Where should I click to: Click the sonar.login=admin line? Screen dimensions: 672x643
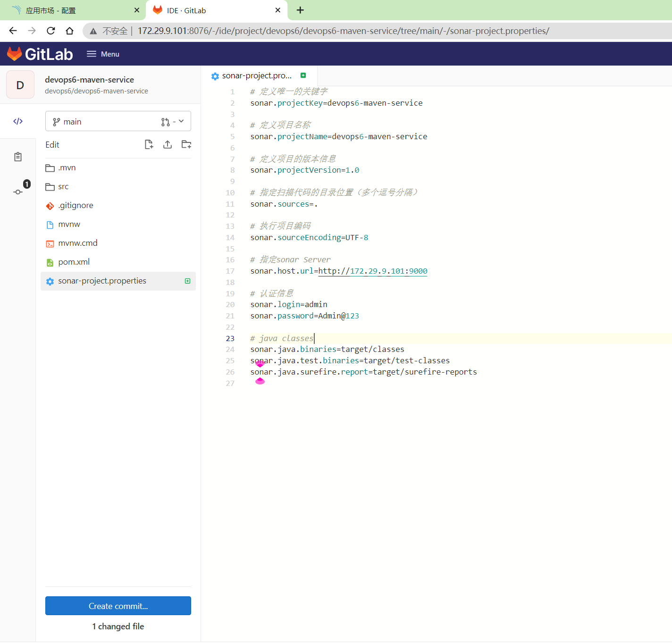289,305
